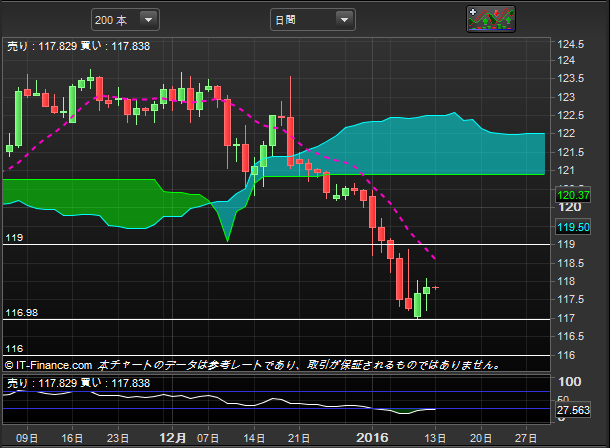The width and height of the screenshot is (610, 448).
Task: Click the RSI panel 売り quote text
Action: (42, 383)
